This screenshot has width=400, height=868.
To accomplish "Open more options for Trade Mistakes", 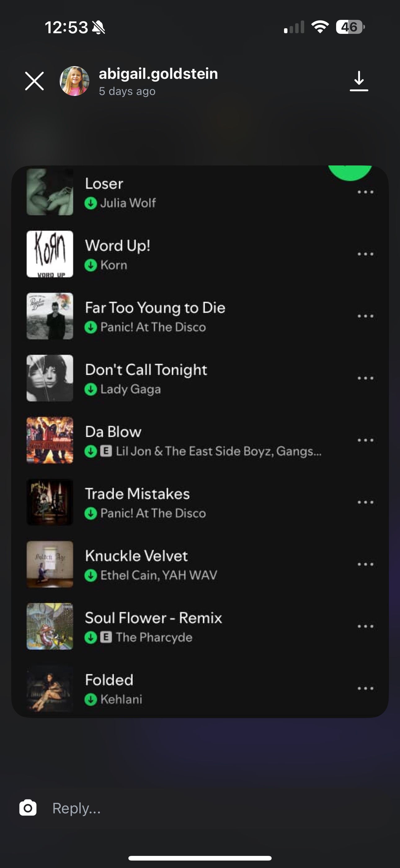I will point(365,502).
